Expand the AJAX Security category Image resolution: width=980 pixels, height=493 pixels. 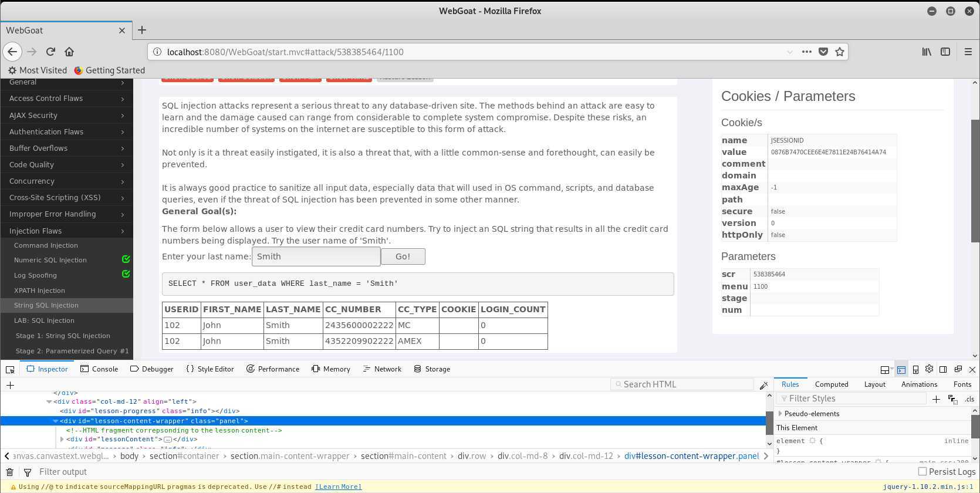(66, 115)
